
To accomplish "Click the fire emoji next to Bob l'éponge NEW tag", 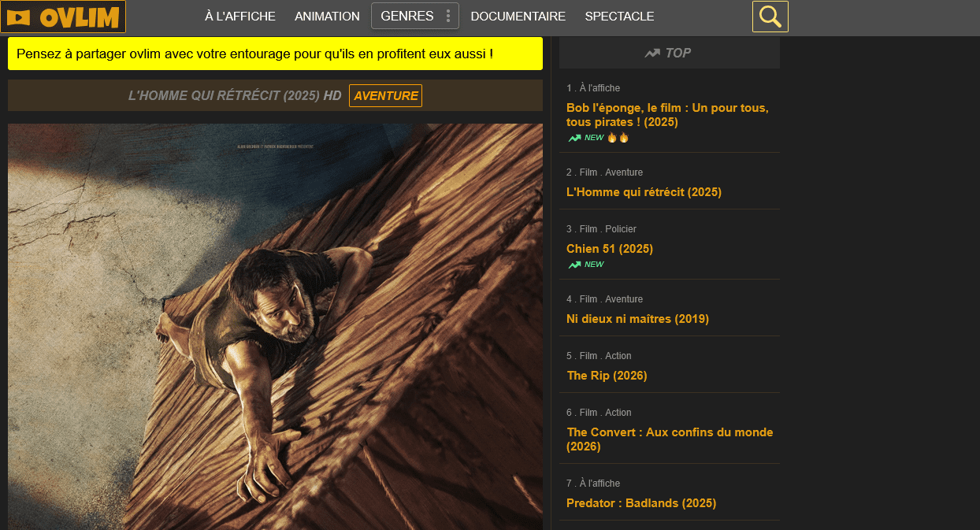I will (613, 136).
